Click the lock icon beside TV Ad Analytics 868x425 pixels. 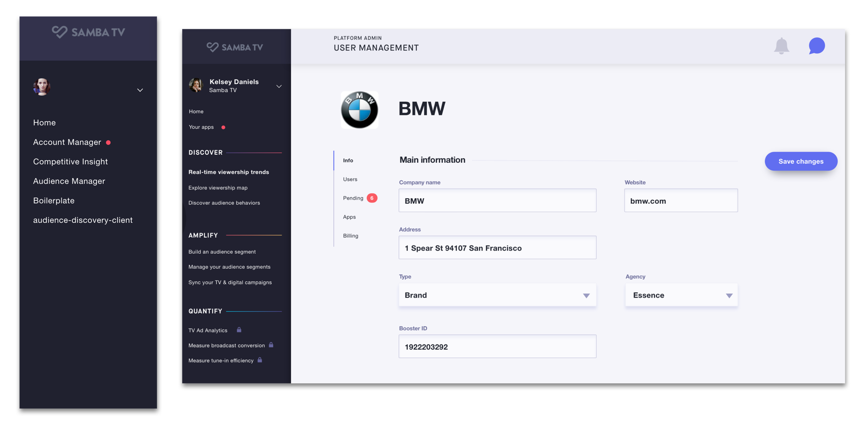[239, 330]
